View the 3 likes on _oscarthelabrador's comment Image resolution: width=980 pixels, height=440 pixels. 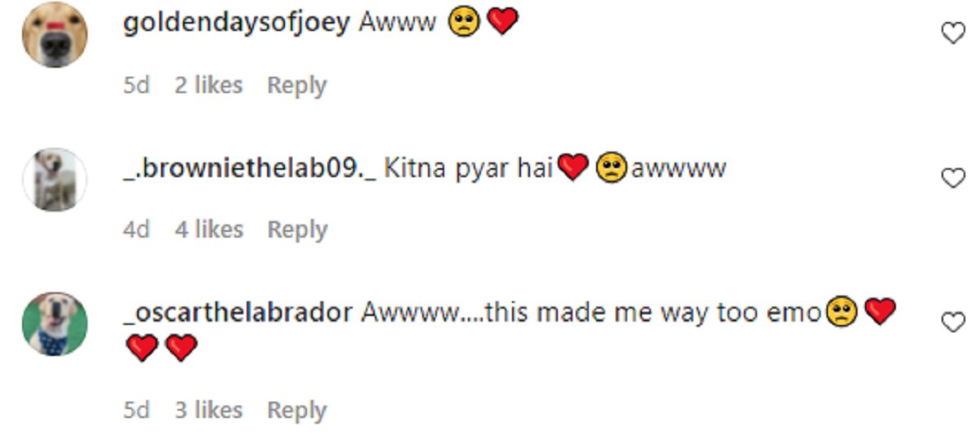click(x=208, y=410)
